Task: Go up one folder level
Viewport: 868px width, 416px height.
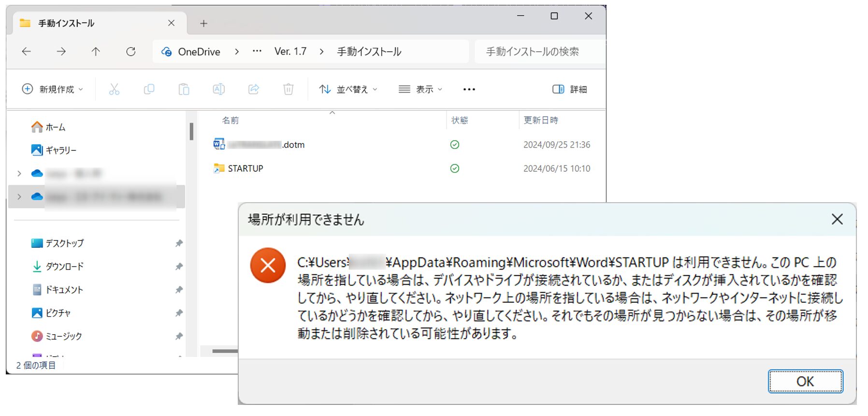Action: (96, 52)
